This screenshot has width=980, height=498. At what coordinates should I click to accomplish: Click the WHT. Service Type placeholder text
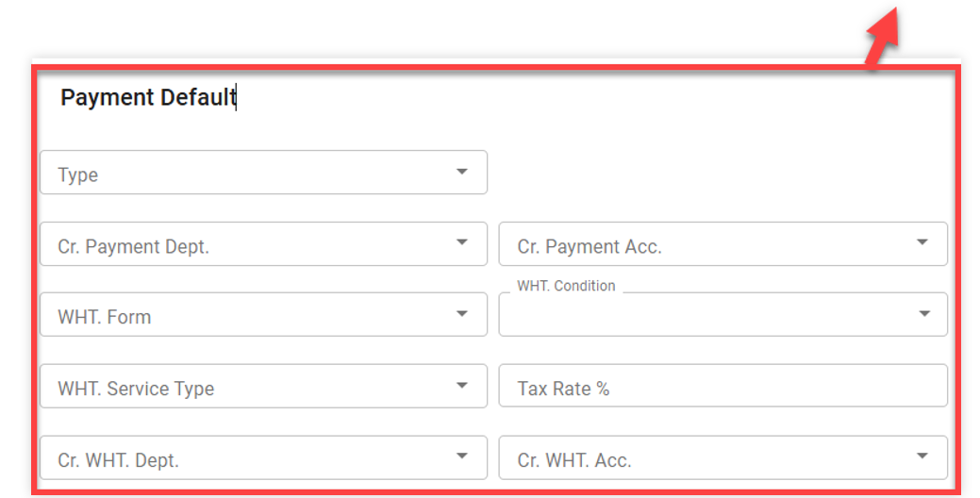[136, 389]
